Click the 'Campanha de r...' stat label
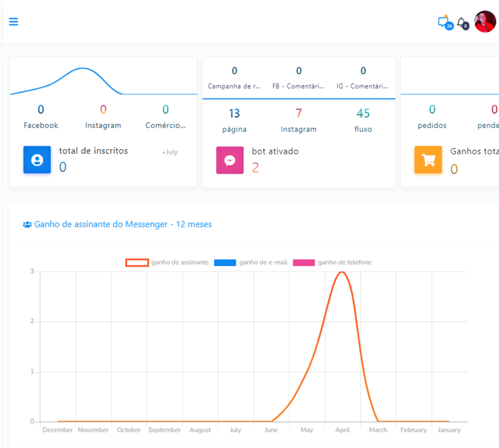 pos(234,86)
